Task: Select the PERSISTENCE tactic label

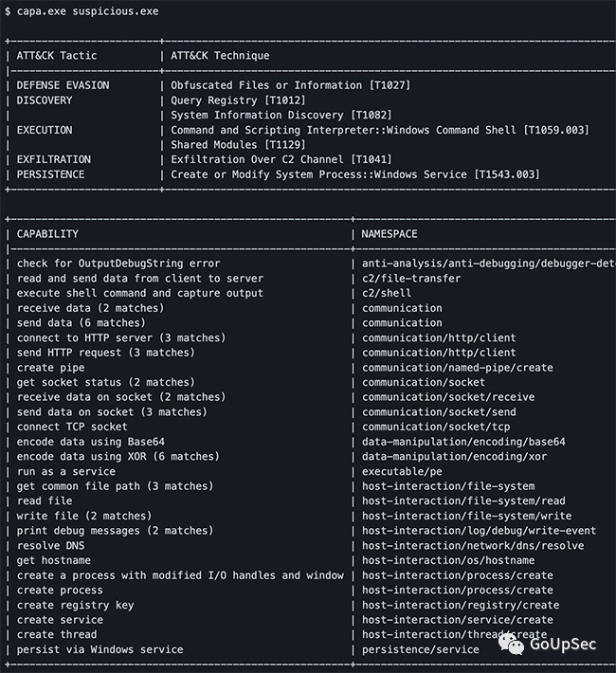Action: [50, 174]
